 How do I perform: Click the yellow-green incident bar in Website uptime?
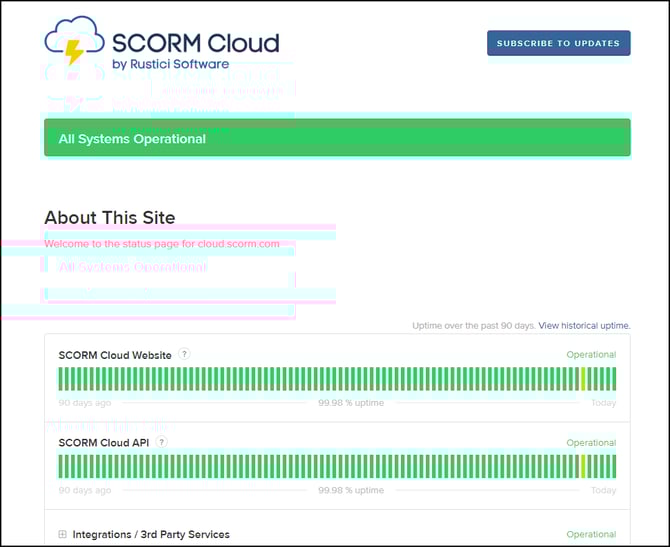tap(583, 379)
